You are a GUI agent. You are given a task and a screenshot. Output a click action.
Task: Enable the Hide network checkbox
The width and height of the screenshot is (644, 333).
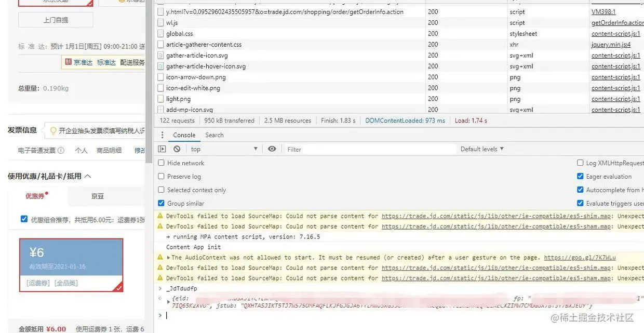click(161, 163)
